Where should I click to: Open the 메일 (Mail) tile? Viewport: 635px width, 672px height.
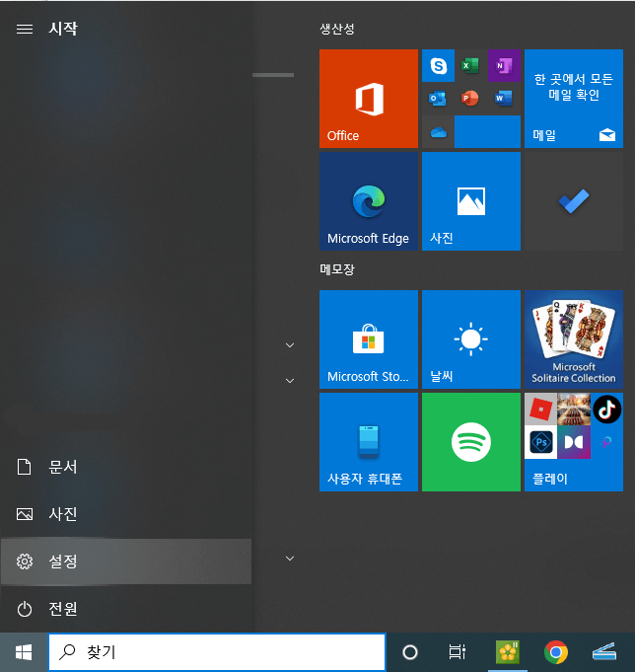pos(574,99)
